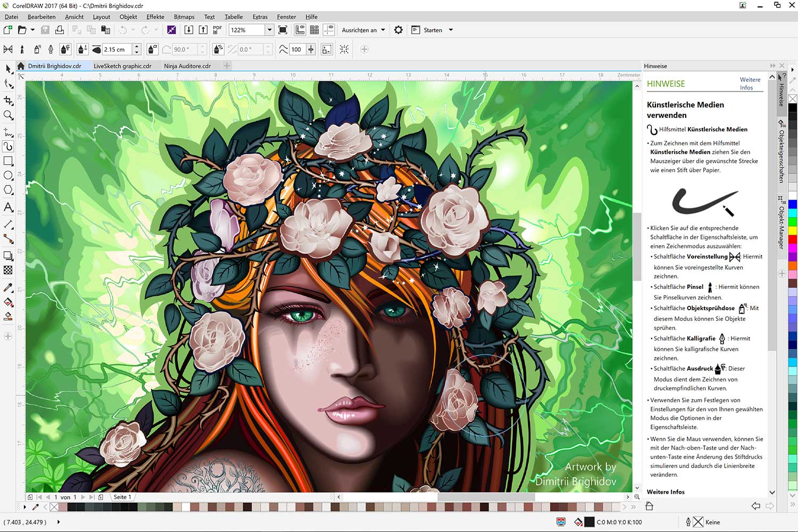
Task: Open the Effekte menu
Action: point(155,16)
